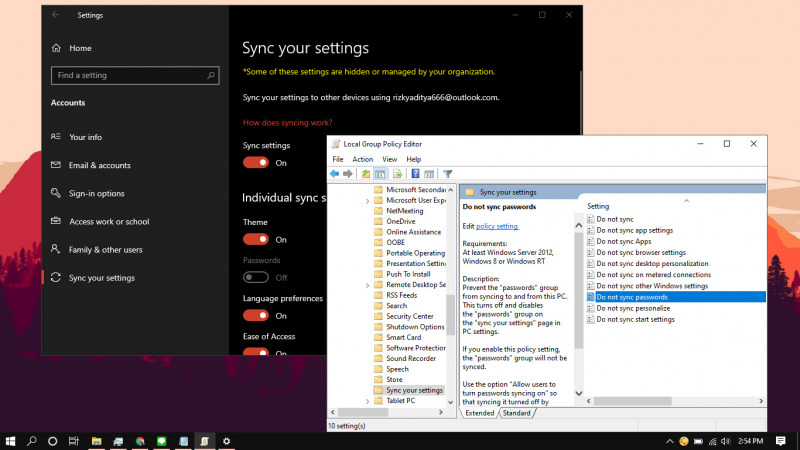The height and width of the screenshot is (450, 800).
Task: Click the 'policy setting' edit link
Action: click(497, 226)
